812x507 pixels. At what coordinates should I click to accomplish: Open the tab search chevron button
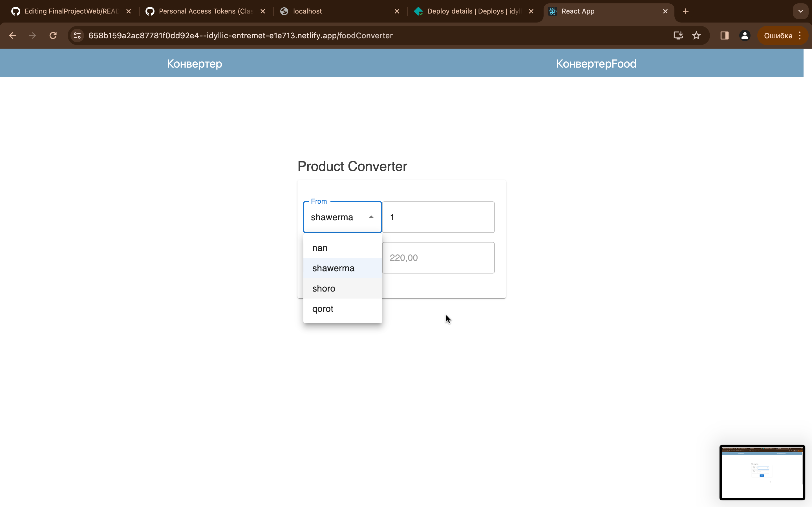[801, 11]
